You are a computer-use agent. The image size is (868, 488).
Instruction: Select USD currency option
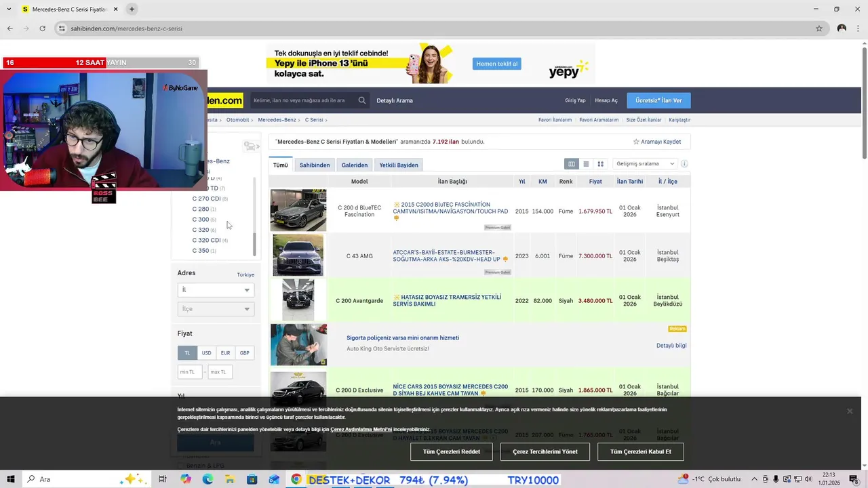[206, 353]
